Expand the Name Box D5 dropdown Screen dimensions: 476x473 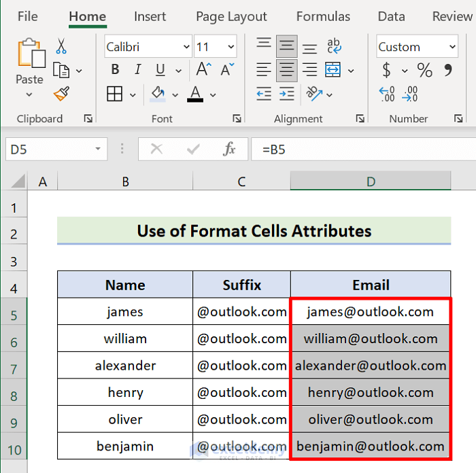(98, 149)
